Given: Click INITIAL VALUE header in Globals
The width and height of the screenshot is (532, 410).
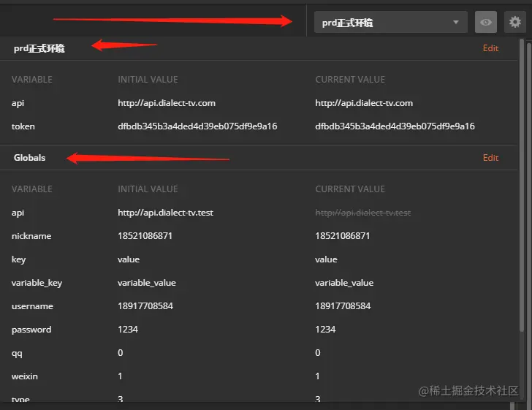Looking at the screenshot, I should tap(148, 189).
